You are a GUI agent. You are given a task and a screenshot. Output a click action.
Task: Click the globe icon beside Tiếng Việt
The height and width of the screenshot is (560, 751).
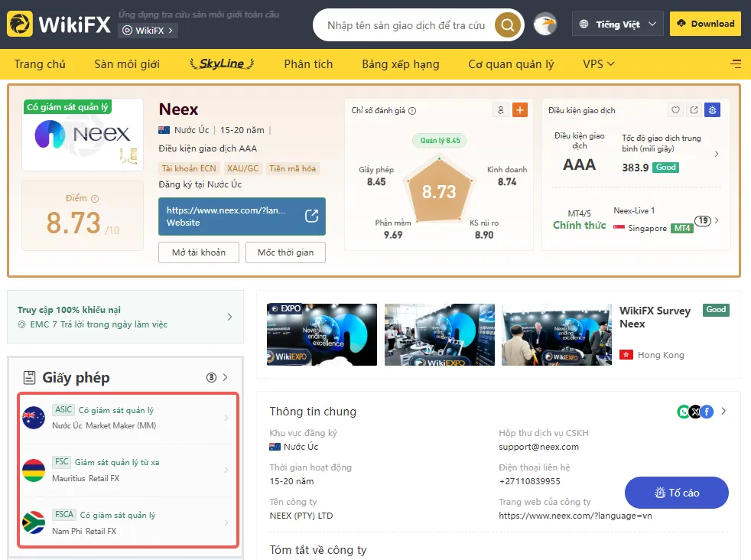point(584,24)
